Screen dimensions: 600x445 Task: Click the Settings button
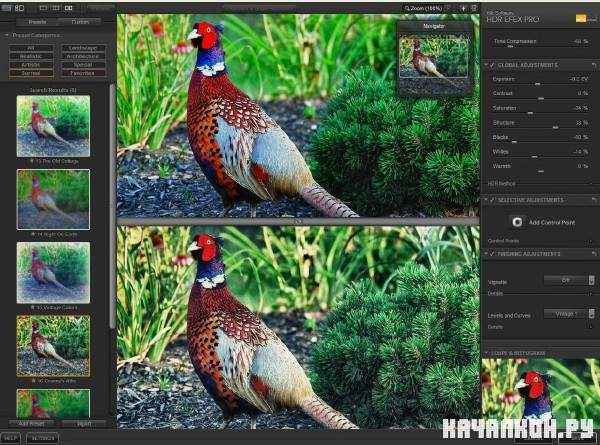tap(42, 438)
